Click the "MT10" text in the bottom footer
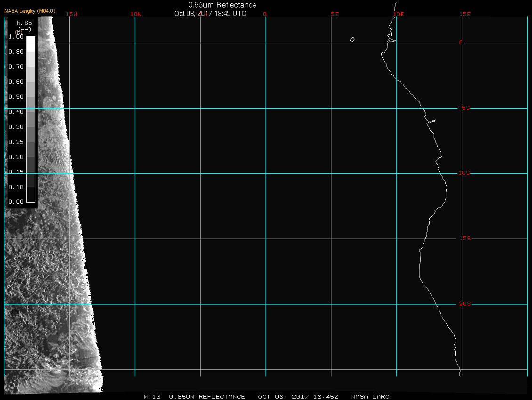This screenshot has width=532, height=400. [152, 397]
